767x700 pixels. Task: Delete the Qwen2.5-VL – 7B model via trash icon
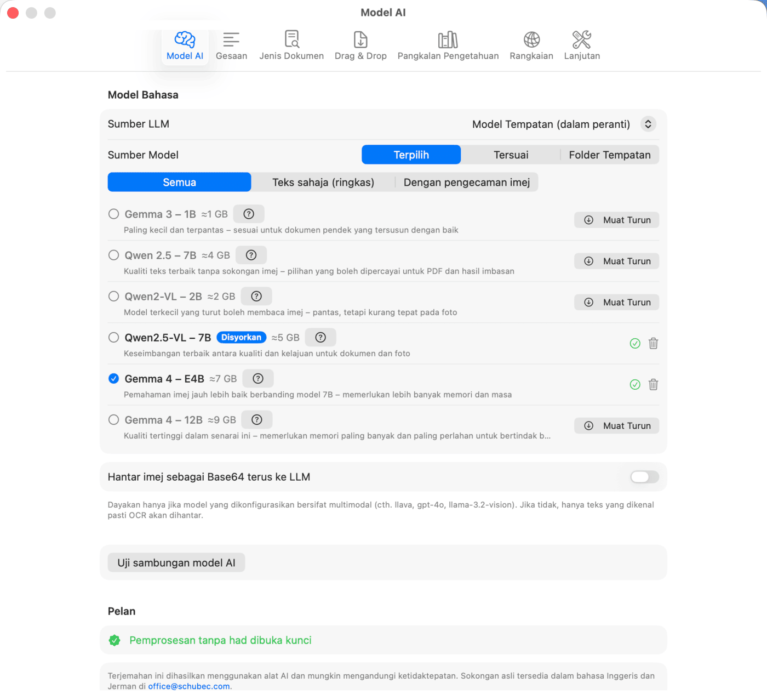[653, 343]
